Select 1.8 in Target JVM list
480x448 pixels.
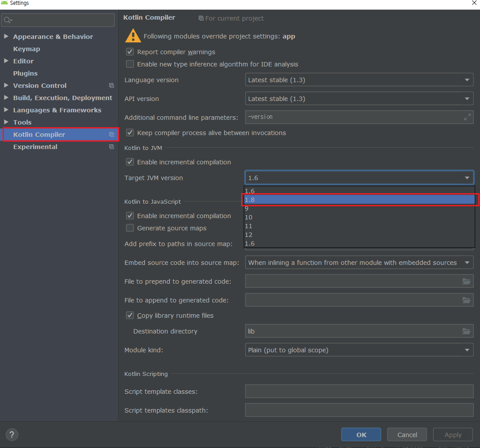tap(359, 200)
